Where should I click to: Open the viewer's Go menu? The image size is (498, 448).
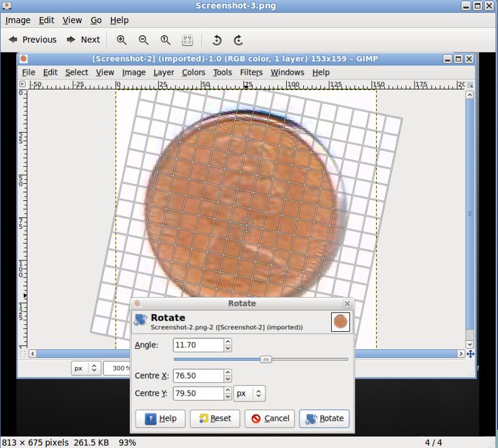tap(96, 20)
